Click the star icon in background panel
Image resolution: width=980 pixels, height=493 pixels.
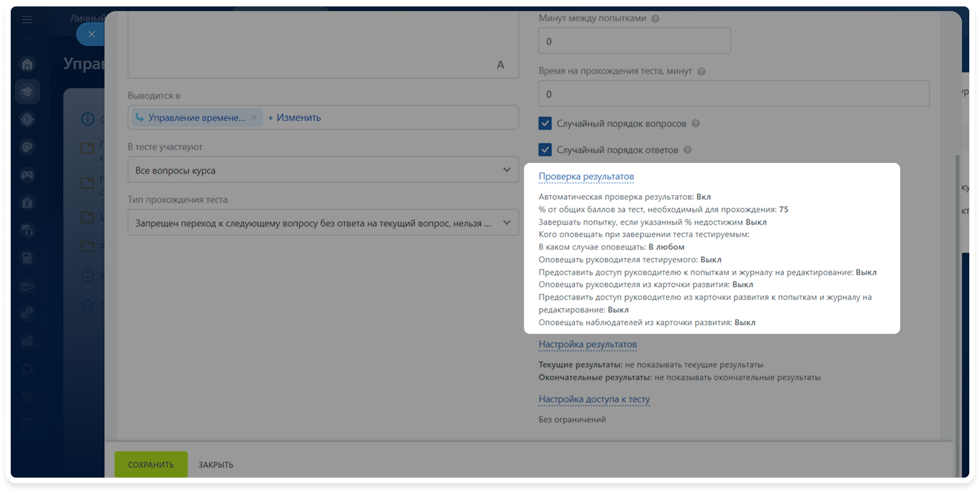[88, 305]
